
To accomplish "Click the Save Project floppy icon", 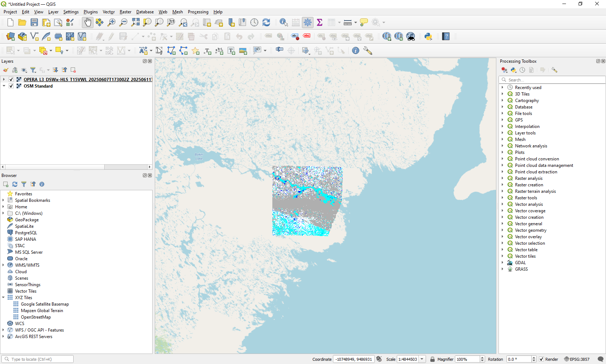I will point(34,22).
